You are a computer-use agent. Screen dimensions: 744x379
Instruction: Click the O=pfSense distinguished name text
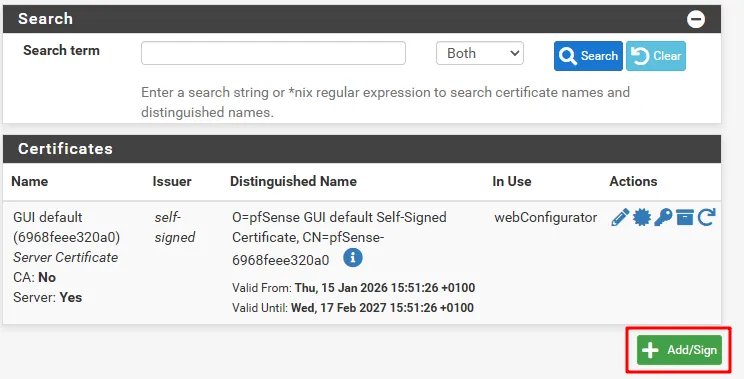click(339, 239)
